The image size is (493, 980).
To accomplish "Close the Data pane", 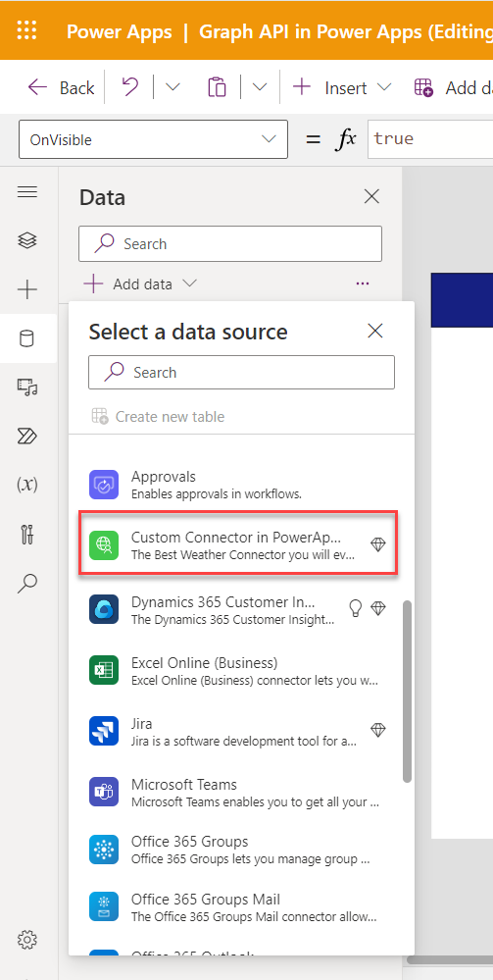I will click(x=371, y=197).
